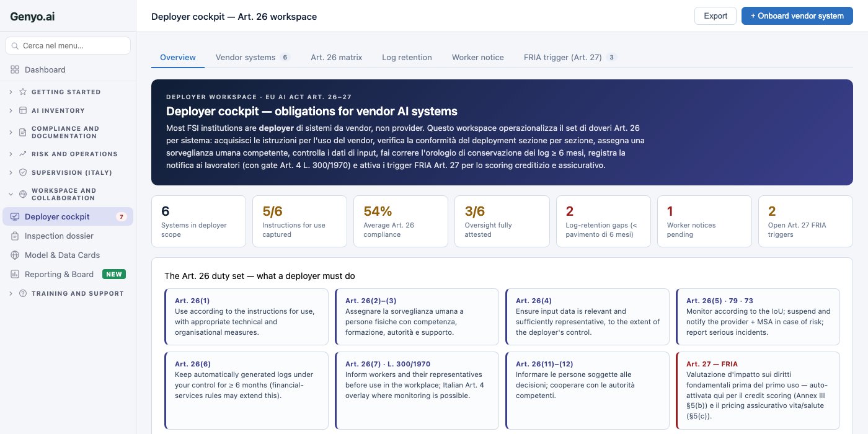
Task: Click the Average Art. 26 compliance card
Action: click(x=401, y=221)
